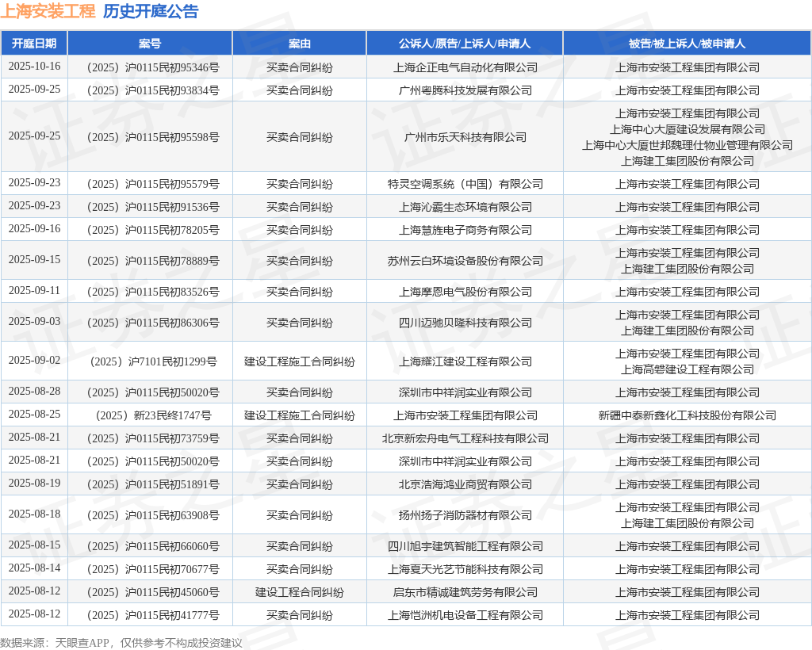The image size is (812, 650).
Task: Click defendant 上海高磐建设工程有限公司
Action: click(x=688, y=369)
